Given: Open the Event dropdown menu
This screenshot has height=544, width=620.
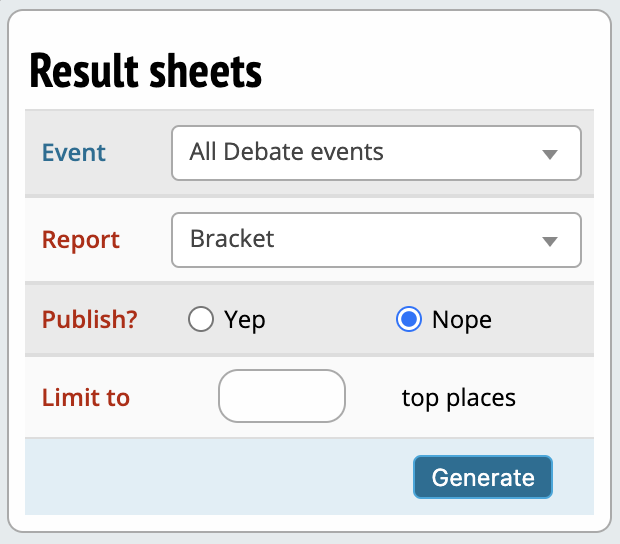Looking at the screenshot, I should [x=375, y=153].
